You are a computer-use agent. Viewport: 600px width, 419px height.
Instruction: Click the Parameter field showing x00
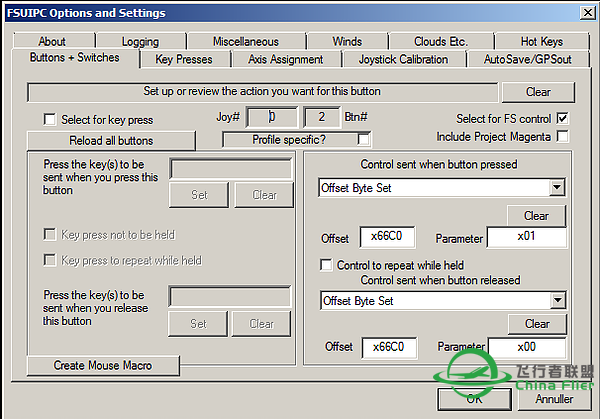click(526, 346)
